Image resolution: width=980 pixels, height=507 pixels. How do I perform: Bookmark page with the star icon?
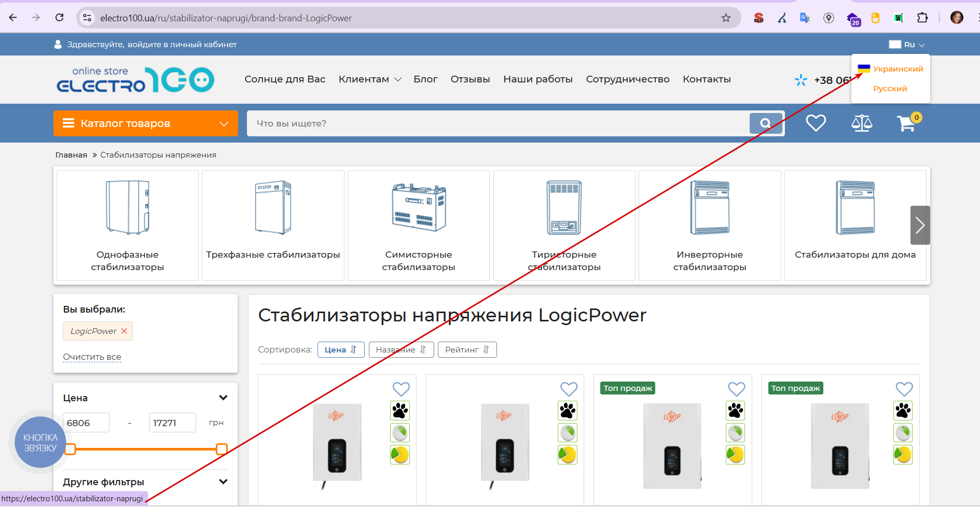pyautogui.click(x=726, y=18)
